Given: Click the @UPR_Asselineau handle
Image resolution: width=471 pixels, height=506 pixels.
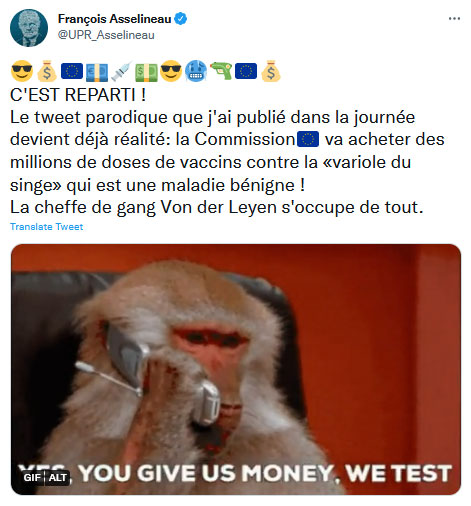Looking at the screenshot, I should pos(106,35).
